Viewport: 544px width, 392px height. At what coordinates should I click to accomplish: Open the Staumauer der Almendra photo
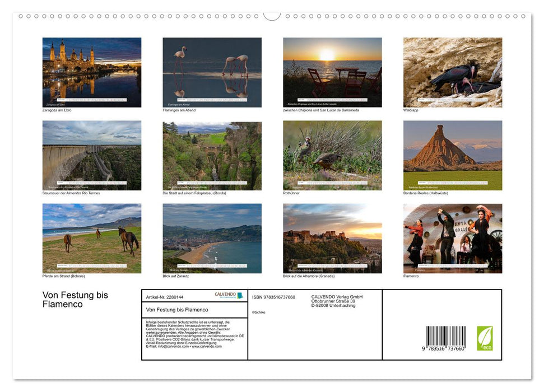tap(92, 155)
